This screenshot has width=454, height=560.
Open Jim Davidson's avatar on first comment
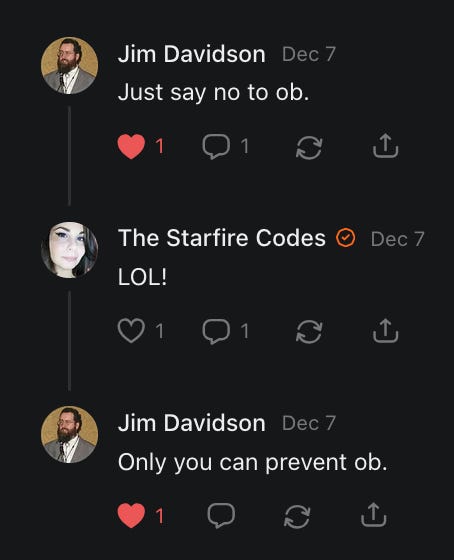[69, 66]
